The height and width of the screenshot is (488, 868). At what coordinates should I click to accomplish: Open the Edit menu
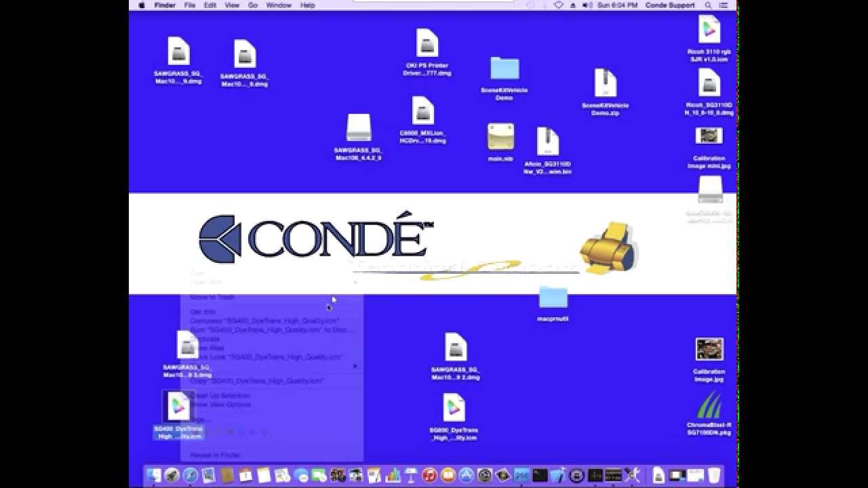click(x=210, y=5)
